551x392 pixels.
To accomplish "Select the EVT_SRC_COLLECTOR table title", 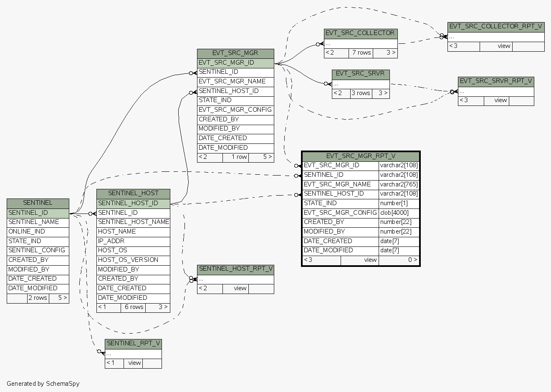I will click(360, 33).
